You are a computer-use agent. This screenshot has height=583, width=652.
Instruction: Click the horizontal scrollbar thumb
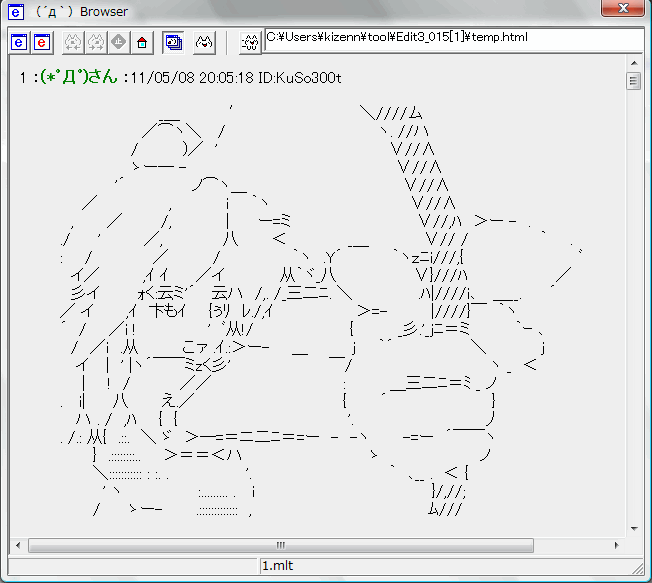[281, 545]
